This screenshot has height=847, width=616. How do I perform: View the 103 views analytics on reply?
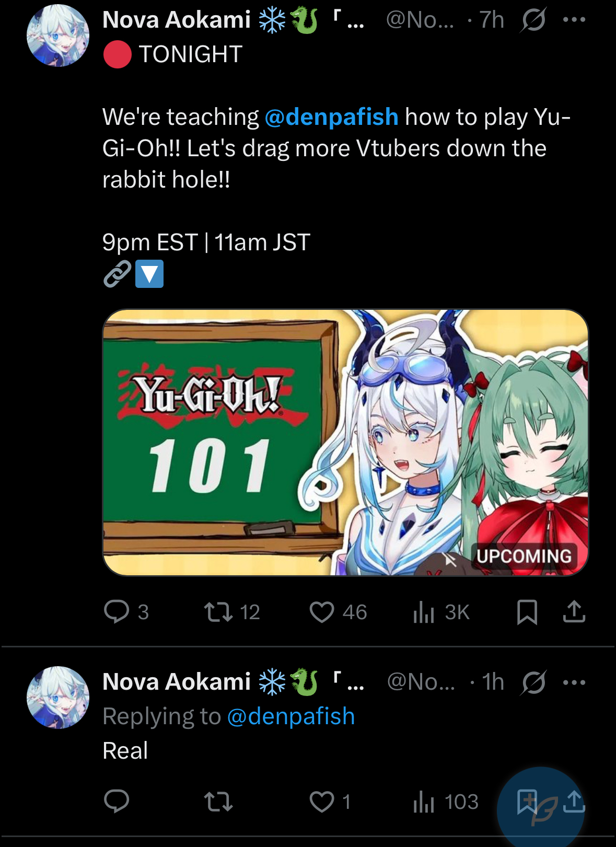coord(445,801)
